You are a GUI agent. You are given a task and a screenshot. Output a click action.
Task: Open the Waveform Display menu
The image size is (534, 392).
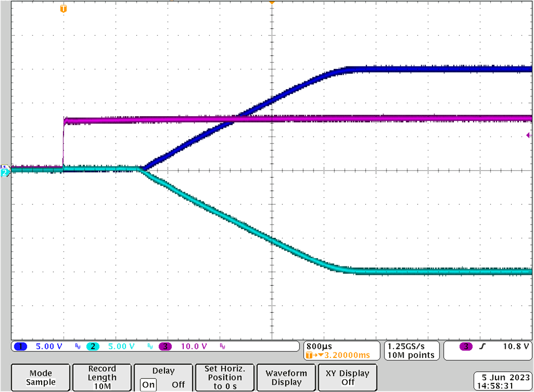pyautogui.click(x=286, y=378)
